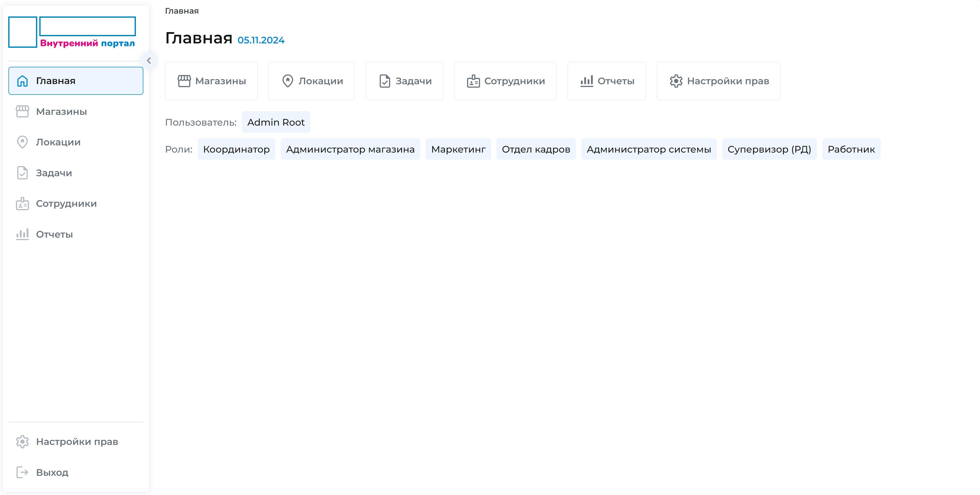980x495 pixels.
Task: Click the gear icon beside sidebar Настройки прав
Action: coord(22,442)
